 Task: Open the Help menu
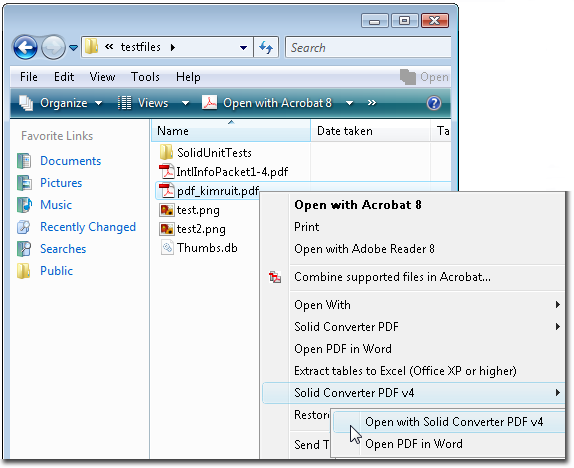188,77
